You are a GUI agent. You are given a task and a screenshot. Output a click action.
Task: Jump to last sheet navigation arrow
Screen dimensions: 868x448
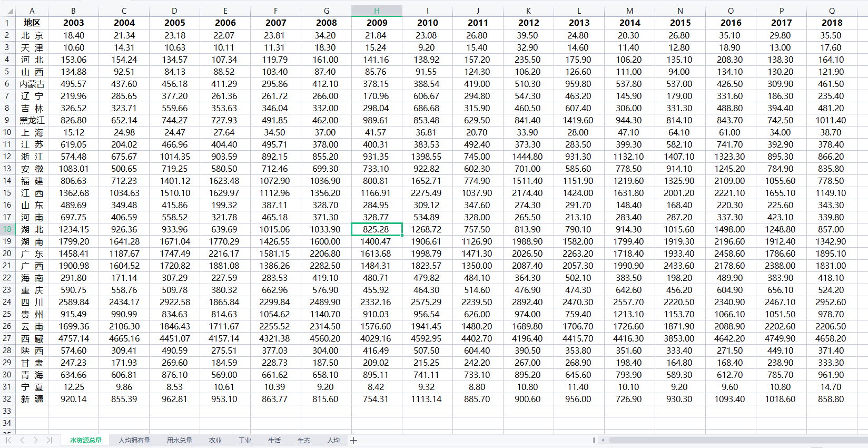[49, 440]
